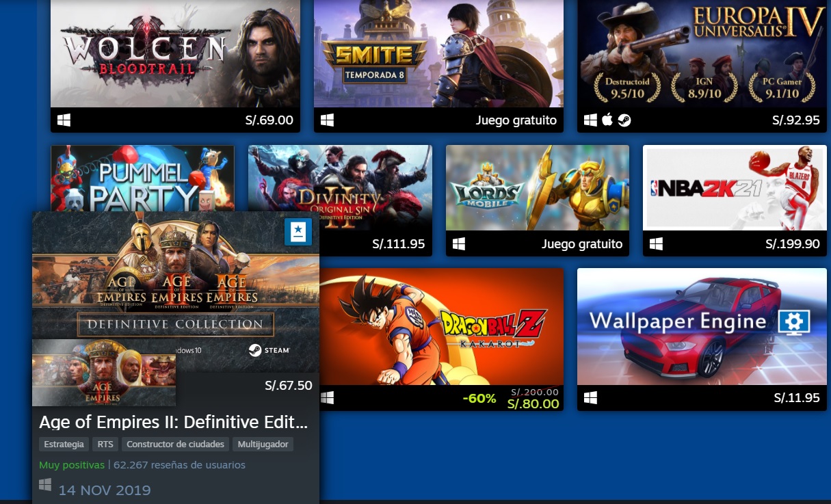Image resolution: width=831 pixels, height=504 pixels.
Task: Open the Pummel Party capsule
Action: 142,178
